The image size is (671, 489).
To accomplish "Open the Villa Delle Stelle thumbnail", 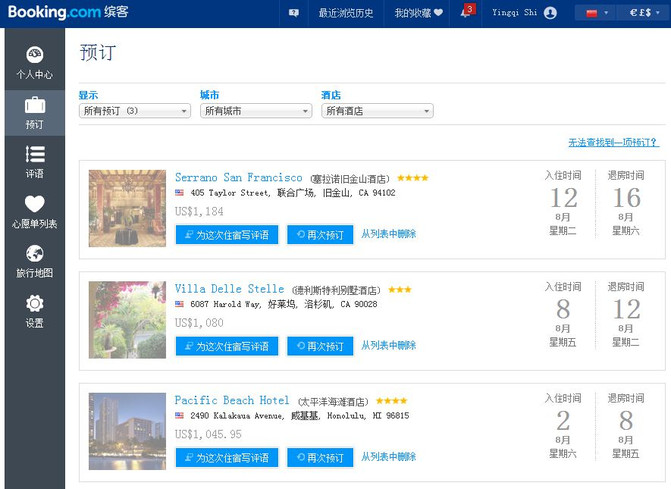I will (x=127, y=320).
